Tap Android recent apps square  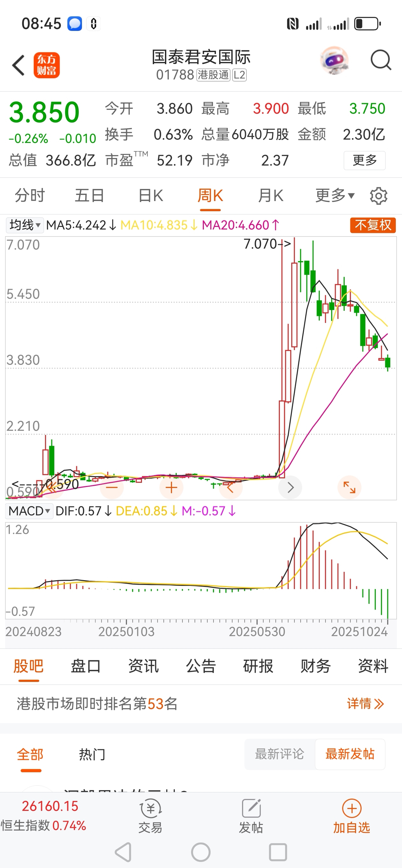point(278,853)
